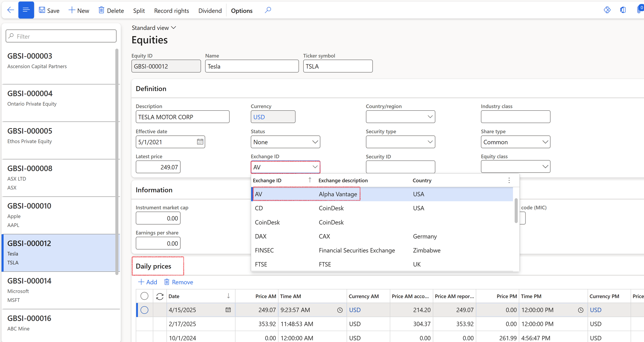The image size is (644, 342).
Task: Open lookup column options three-dot menu
Action: (509, 180)
